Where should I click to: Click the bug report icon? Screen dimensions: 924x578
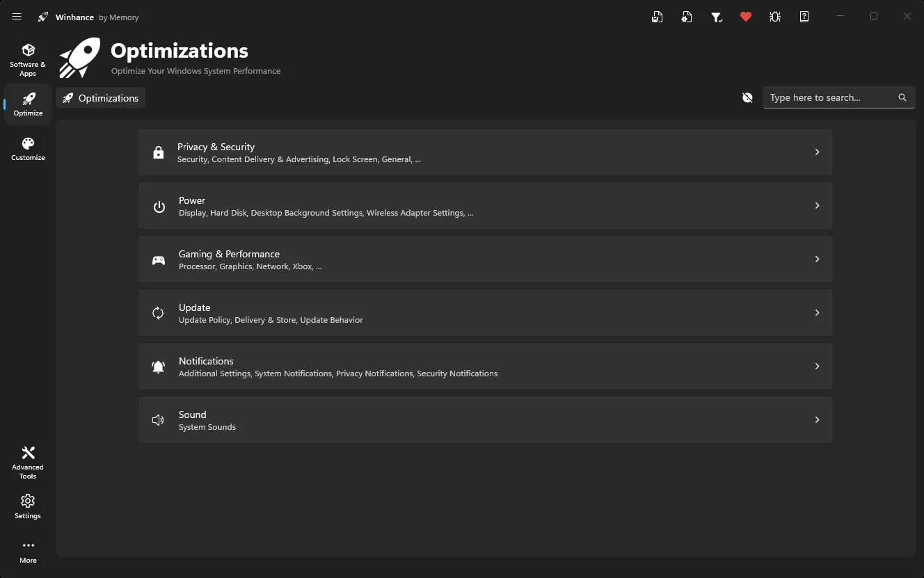pos(775,17)
